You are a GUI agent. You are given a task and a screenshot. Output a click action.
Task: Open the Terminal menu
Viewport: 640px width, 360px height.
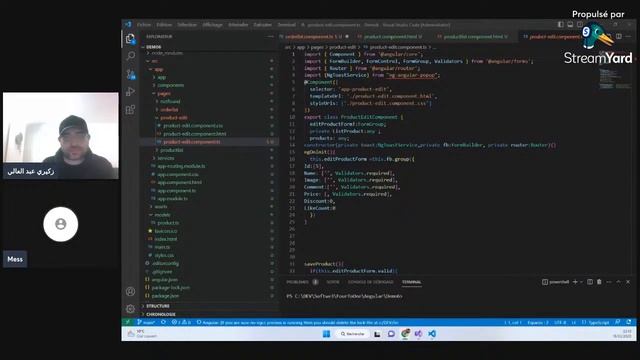pos(287,24)
